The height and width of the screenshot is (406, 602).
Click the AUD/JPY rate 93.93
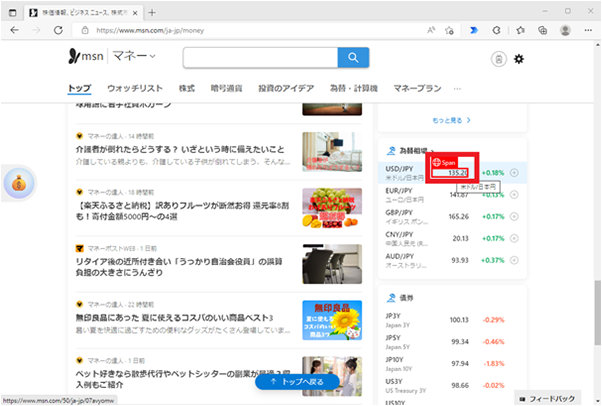[x=460, y=260]
